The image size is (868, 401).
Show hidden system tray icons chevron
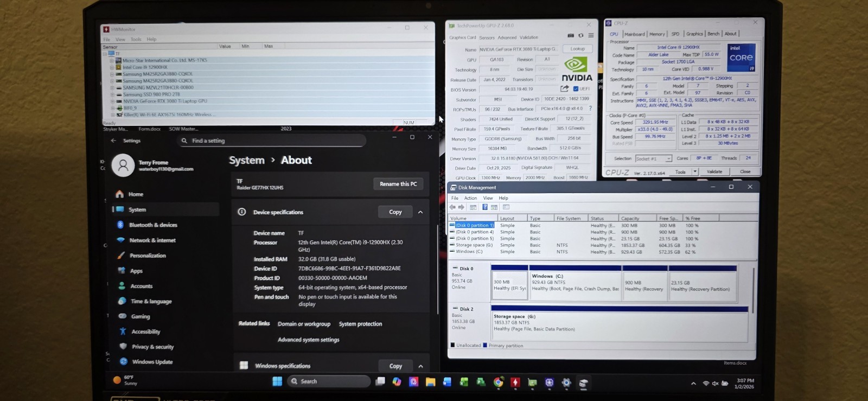pos(693,383)
